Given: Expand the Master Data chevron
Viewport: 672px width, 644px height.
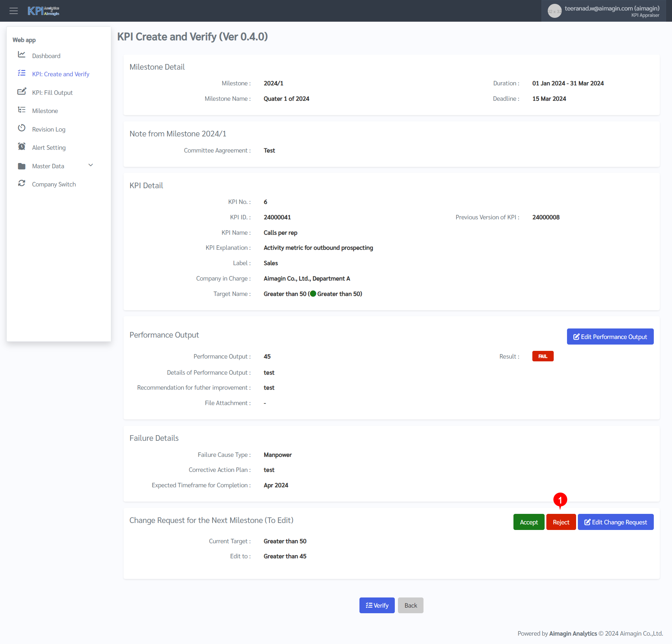Looking at the screenshot, I should (x=91, y=165).
